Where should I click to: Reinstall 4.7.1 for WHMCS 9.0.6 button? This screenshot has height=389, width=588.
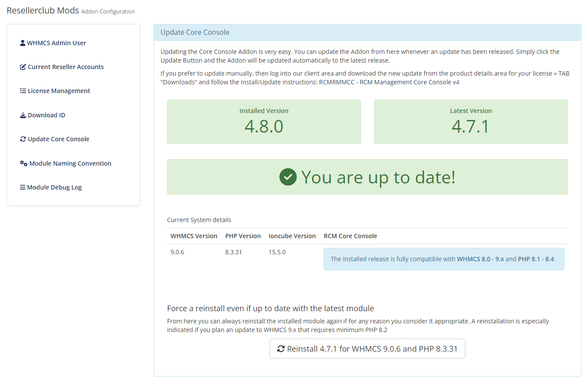[x=367, y=349]
